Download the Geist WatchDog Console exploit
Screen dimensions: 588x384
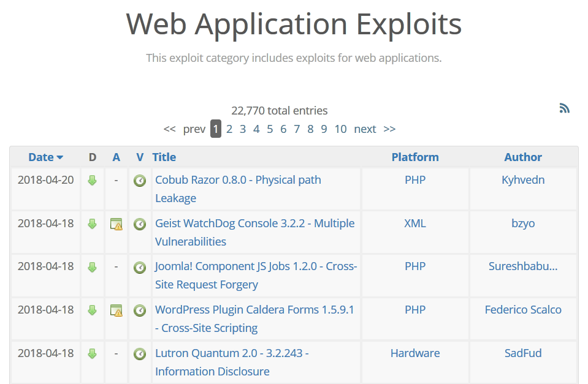pos(92,224)
